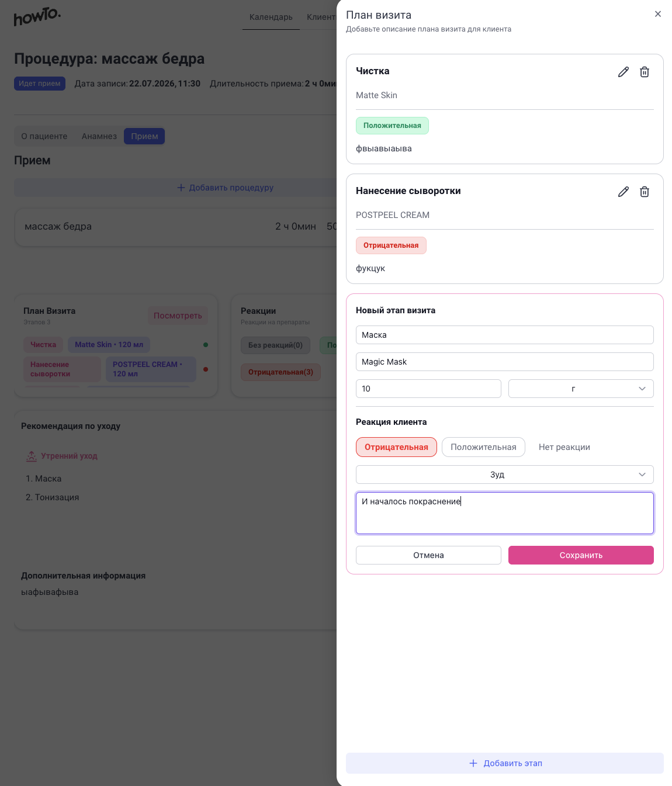Switch to the Анамнез tab
Screen dimensions: 672x786
point(99,136)
